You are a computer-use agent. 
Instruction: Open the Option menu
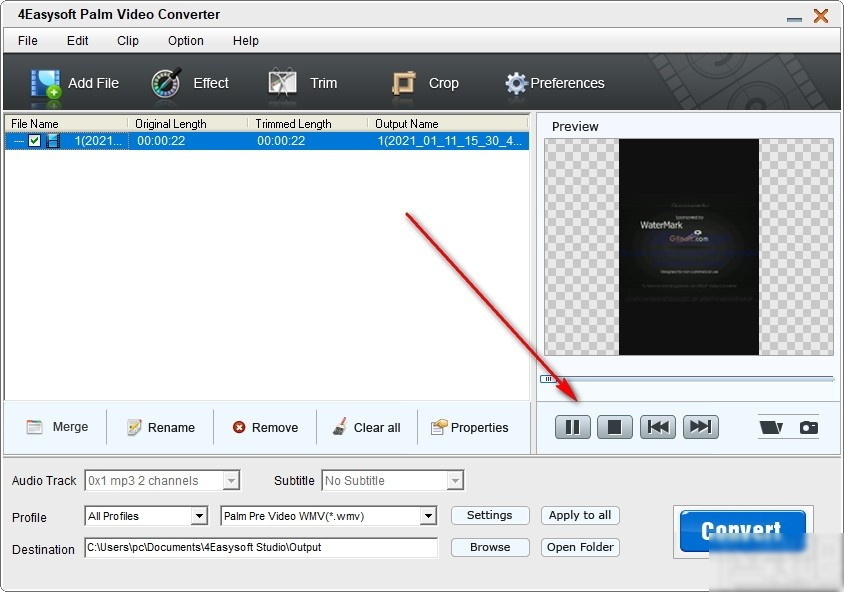pos(186,41)
